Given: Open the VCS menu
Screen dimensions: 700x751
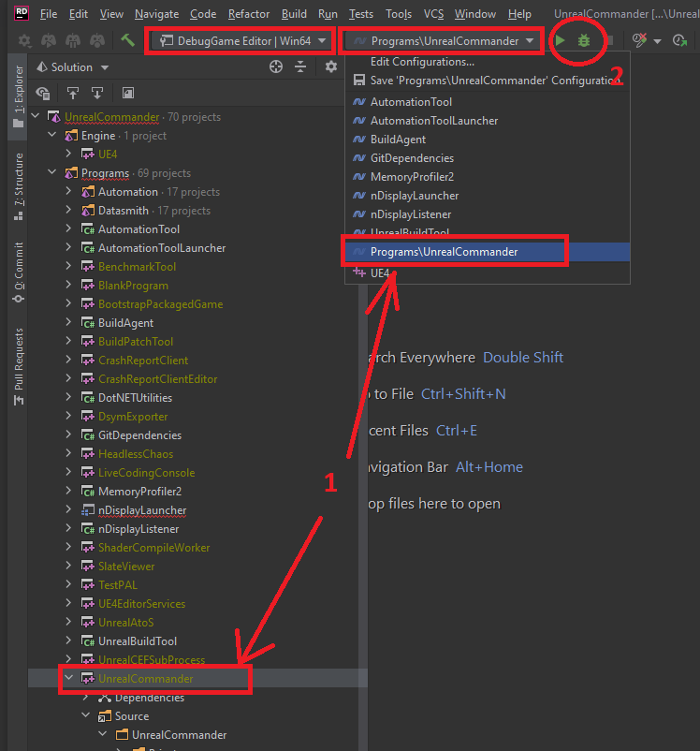Looking at the screenshot, I should [x=433, y=14].
